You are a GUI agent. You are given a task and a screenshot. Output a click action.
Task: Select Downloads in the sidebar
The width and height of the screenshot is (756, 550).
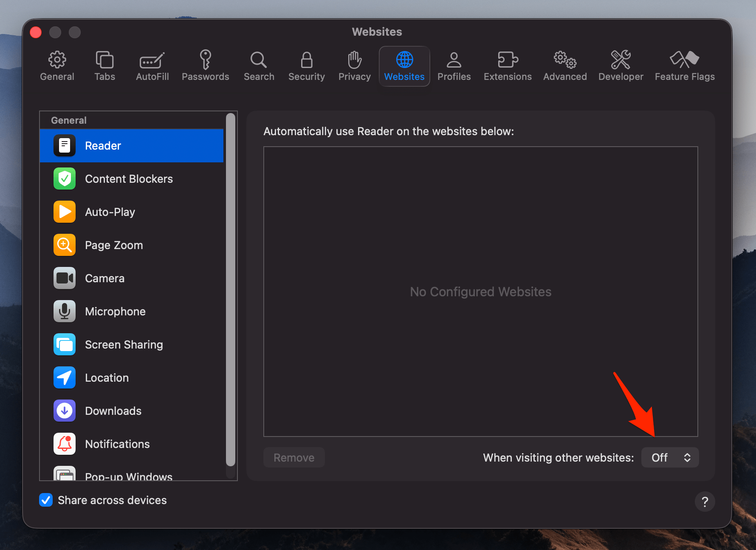pyautogui.click(x=132, y=411)
